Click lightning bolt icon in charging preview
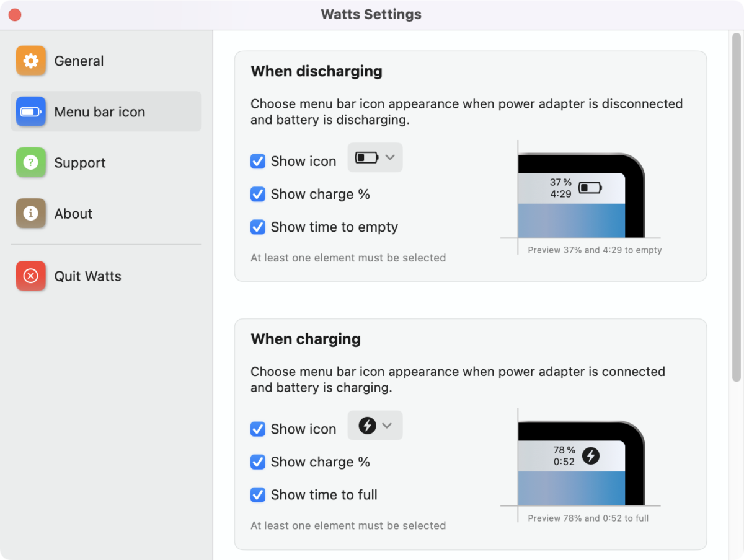This screenshot has height=560, width=744. click(591, 456)
